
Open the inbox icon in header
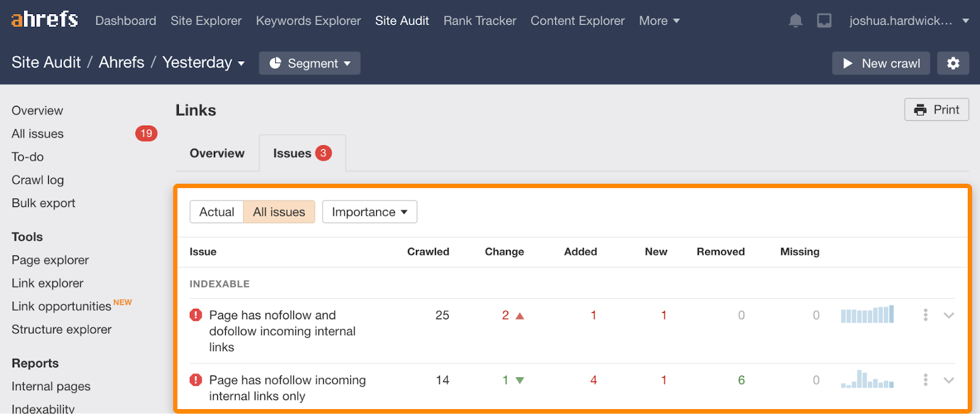(x=824, y=21)
